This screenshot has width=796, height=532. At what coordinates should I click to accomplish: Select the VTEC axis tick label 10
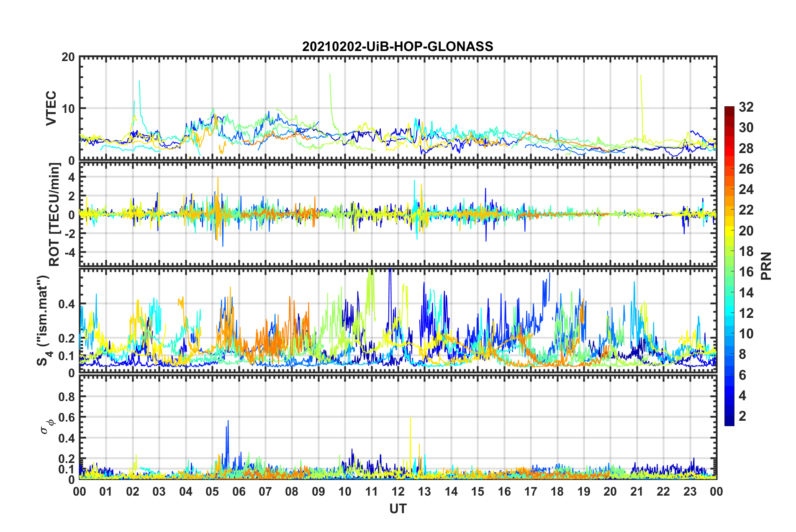[68, 109]
